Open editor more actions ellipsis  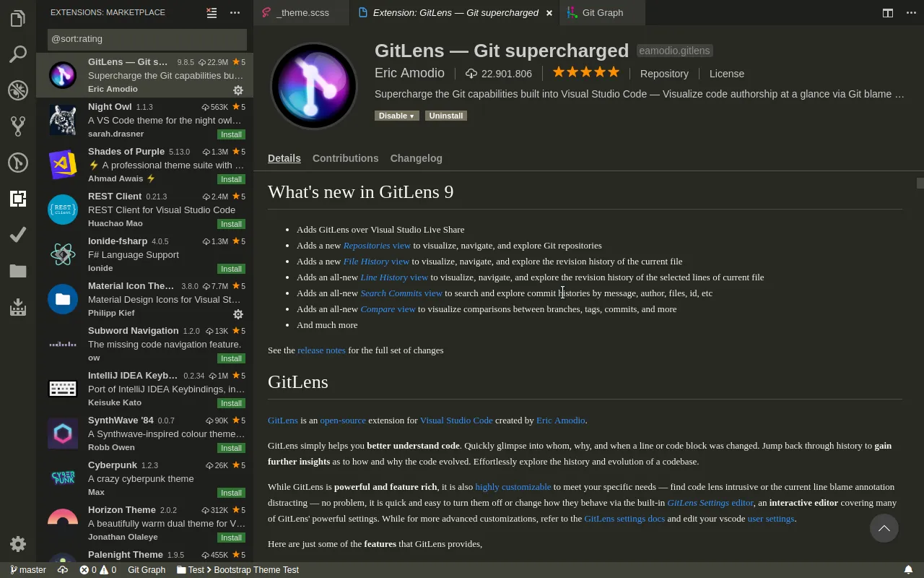tap(911, 12)
